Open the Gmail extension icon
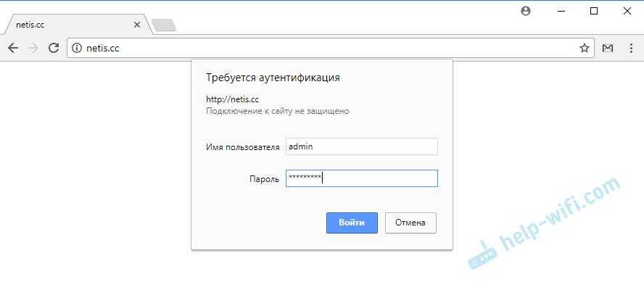 point(608,48)
